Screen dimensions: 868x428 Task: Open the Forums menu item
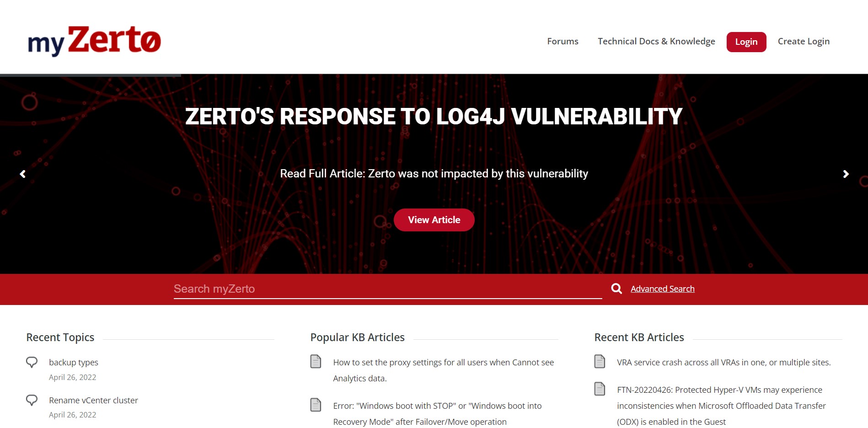(563, 41)
